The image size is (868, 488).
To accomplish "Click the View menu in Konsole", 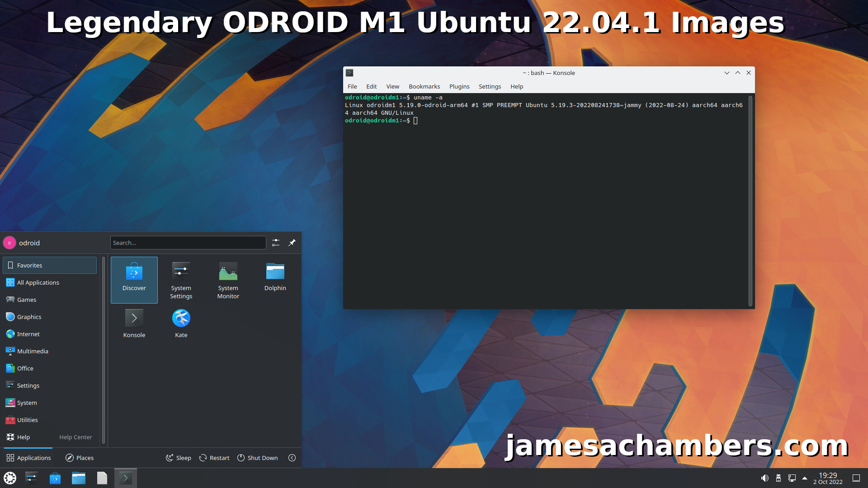I will point(392,86).
